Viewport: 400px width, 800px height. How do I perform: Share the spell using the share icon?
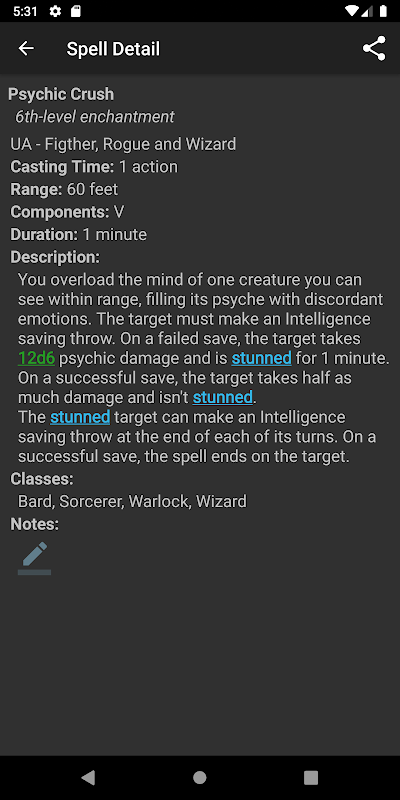point(374,48)
